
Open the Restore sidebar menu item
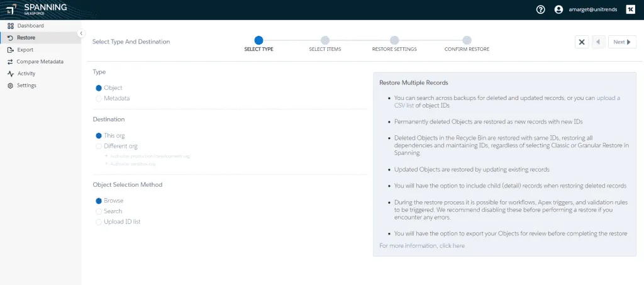point(26,38)
